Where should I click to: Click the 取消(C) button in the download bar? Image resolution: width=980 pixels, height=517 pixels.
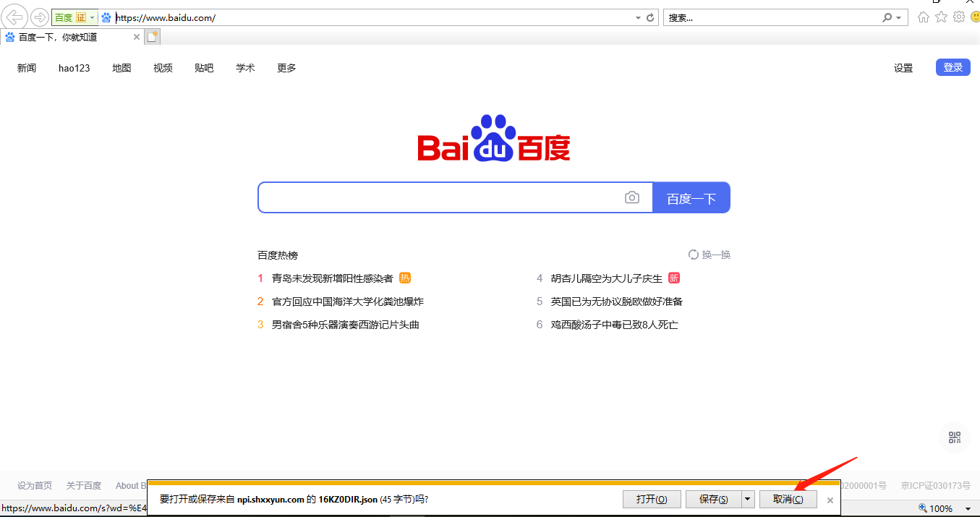coord(788,499)
